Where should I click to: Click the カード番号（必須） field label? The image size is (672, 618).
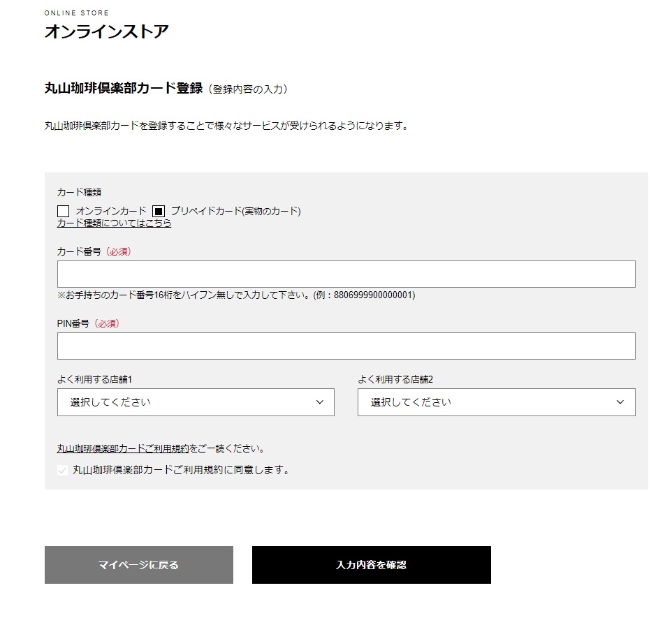coord(94,252)
